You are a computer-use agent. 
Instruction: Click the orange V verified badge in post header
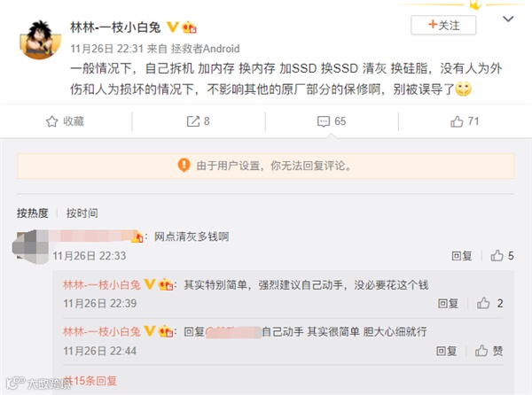click(x=173, y=27)
